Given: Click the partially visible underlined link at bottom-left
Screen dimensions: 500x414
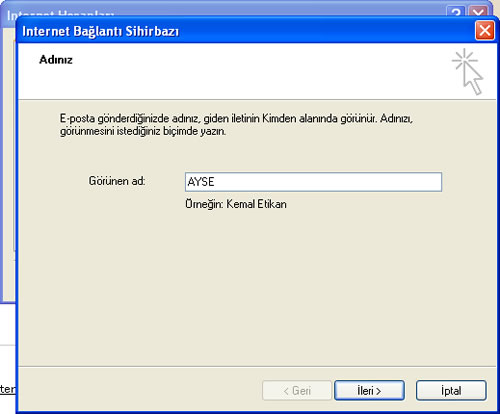Looking at the screenshot, I should [7, 389].
